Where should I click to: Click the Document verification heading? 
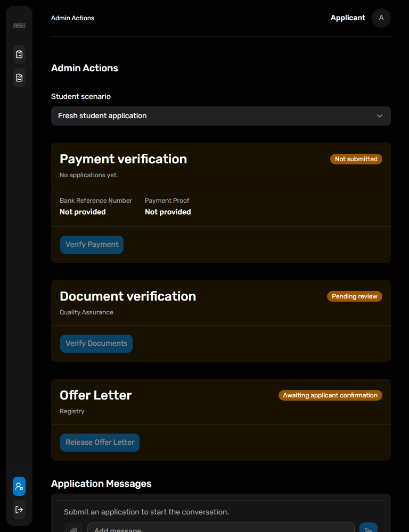(x=128, y=296)
